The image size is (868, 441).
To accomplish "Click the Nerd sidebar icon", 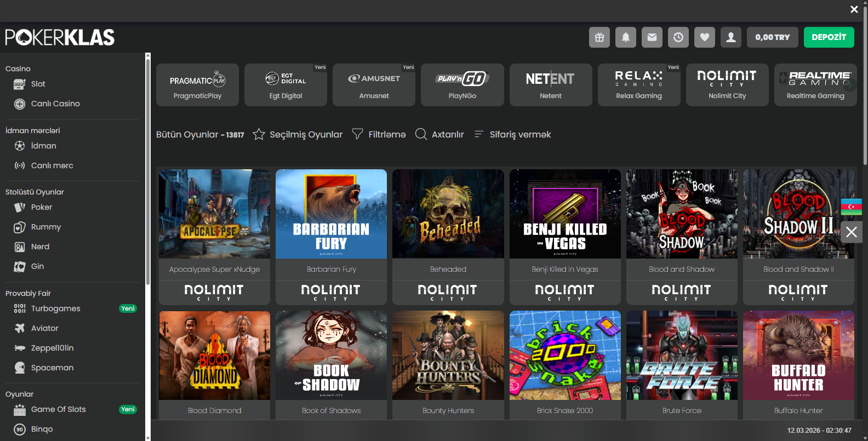I will pyautogui.click(x=20, y=247).
